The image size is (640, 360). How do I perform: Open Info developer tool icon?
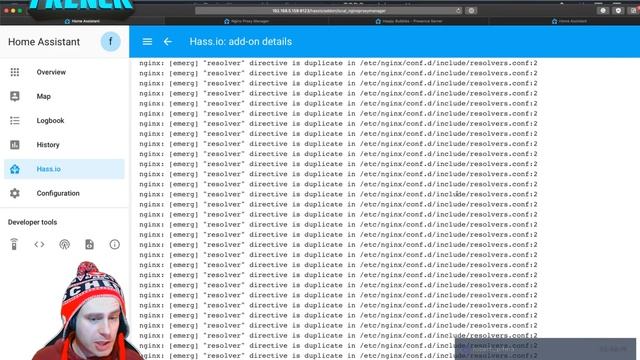pyautogui.click(x=115, y=244)
